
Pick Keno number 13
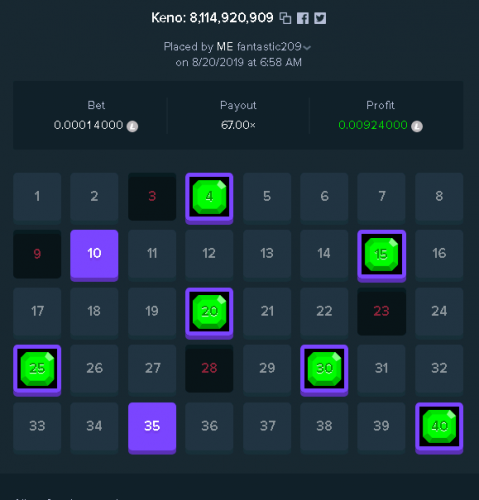click(267, 256)
